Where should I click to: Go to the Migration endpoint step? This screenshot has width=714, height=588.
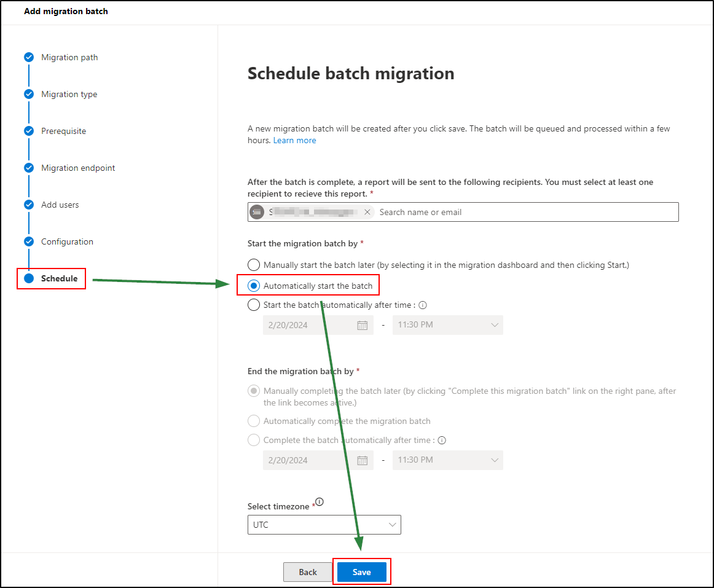tap(78, 168)
